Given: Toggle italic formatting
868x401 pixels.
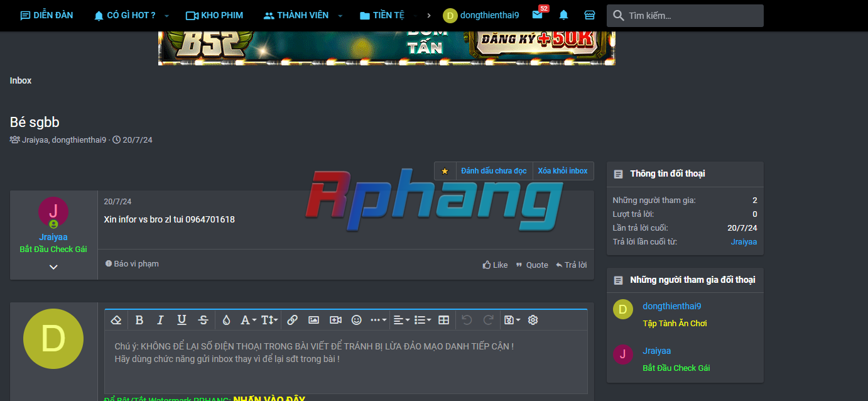Looking at the screenshot, I should pos(160,320).
